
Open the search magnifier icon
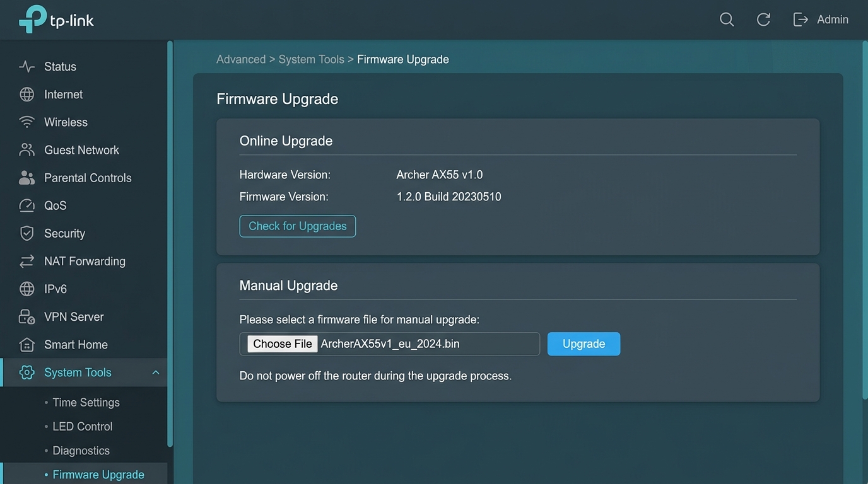tap(727, 20)
